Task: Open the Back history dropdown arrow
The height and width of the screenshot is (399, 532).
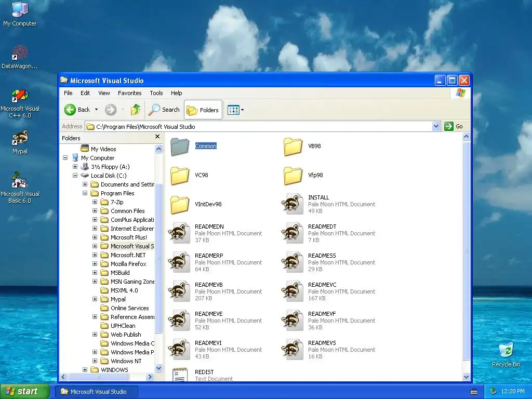Action: 96,110
